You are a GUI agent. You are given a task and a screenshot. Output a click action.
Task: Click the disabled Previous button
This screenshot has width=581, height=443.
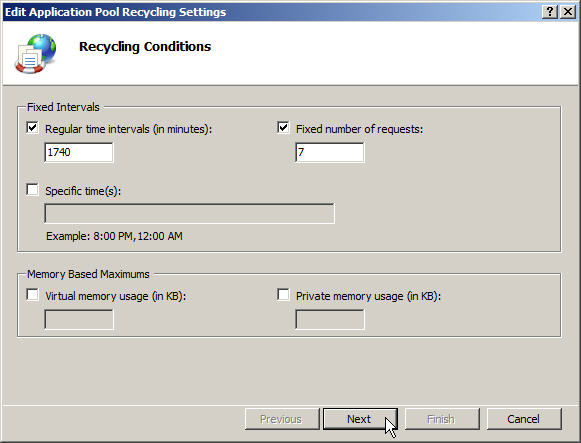[282, 419]
